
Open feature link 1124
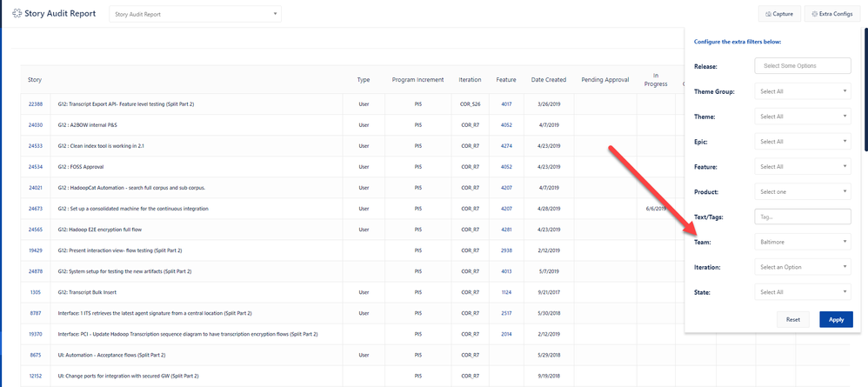(506, 292)
